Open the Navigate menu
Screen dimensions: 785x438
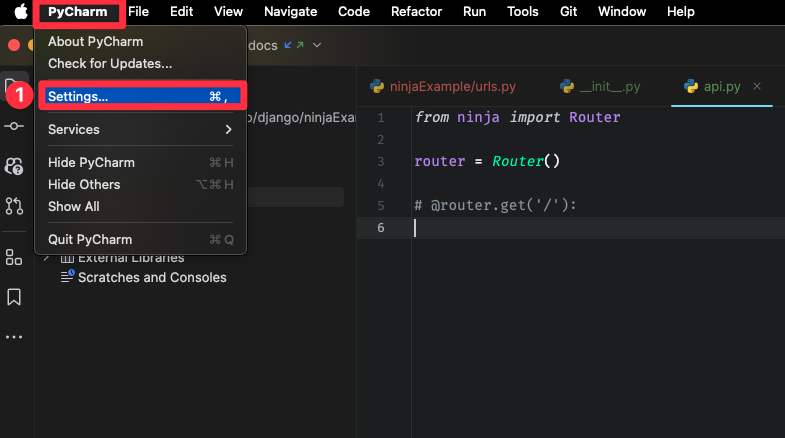(x=290, y=12)
